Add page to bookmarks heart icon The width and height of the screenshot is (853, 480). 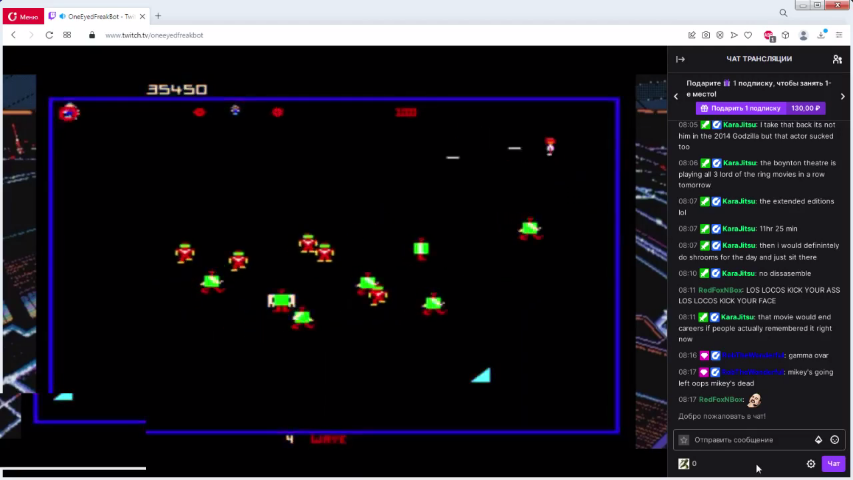point(748,35)
